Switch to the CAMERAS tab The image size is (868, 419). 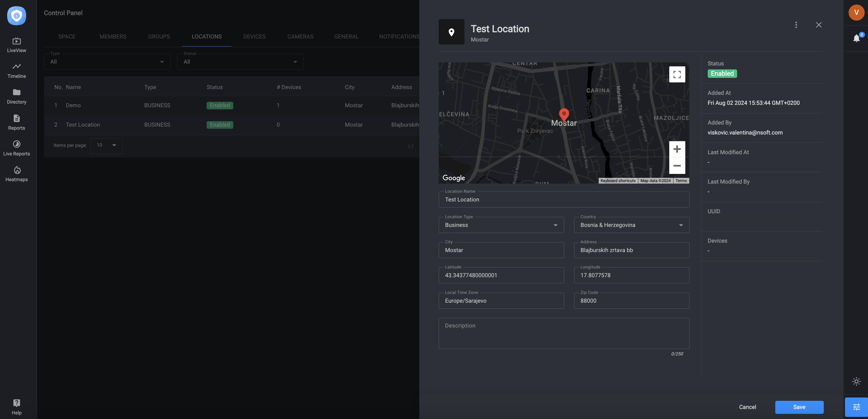click(x=300, y=36)
